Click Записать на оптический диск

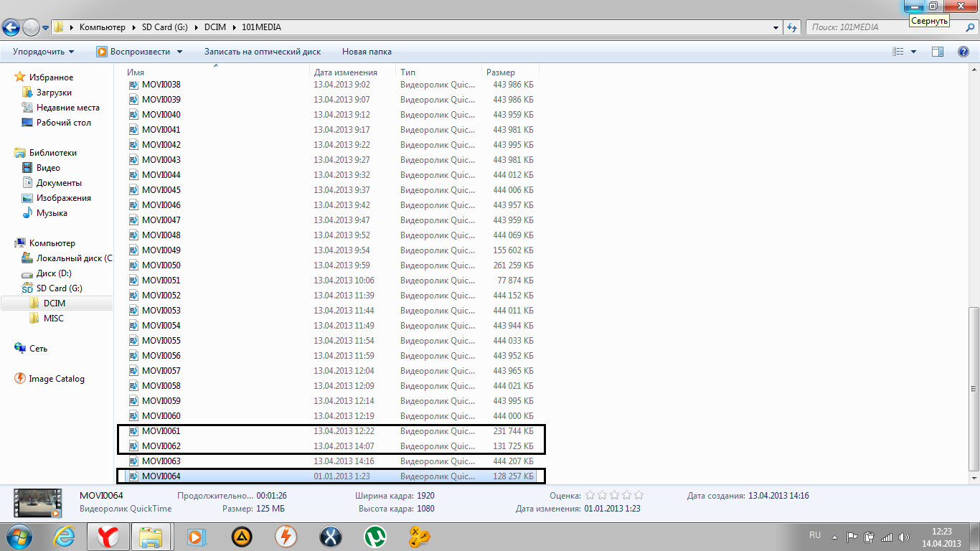tap(262, 52)
